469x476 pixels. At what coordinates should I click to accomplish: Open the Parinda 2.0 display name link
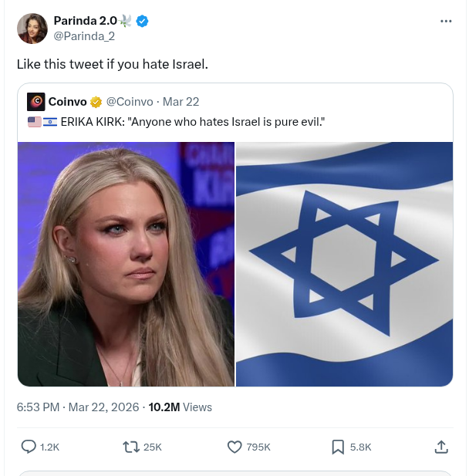(x=83, y=20)
